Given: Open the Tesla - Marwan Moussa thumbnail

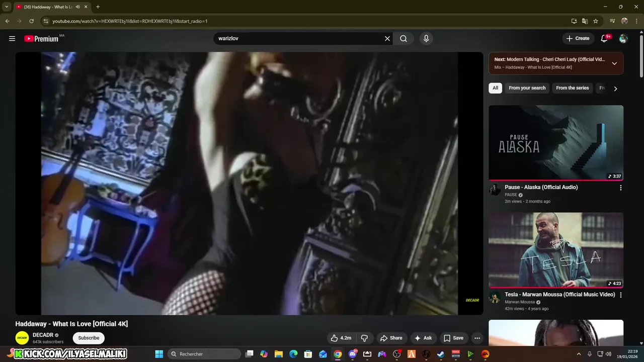Looking at the screenshot, I should [x=556, y=250].
